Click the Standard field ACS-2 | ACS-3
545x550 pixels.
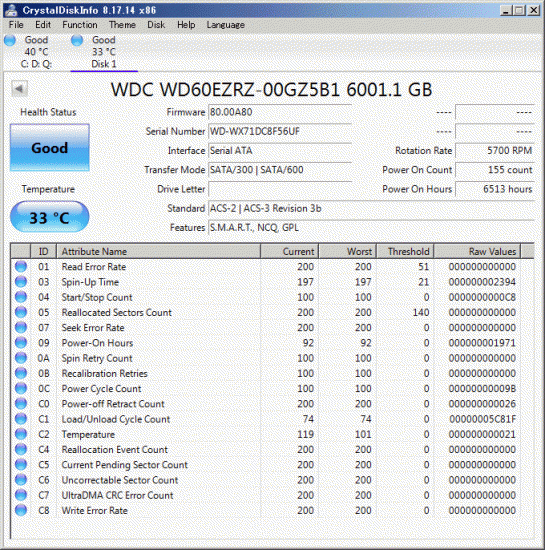[371, 209]
